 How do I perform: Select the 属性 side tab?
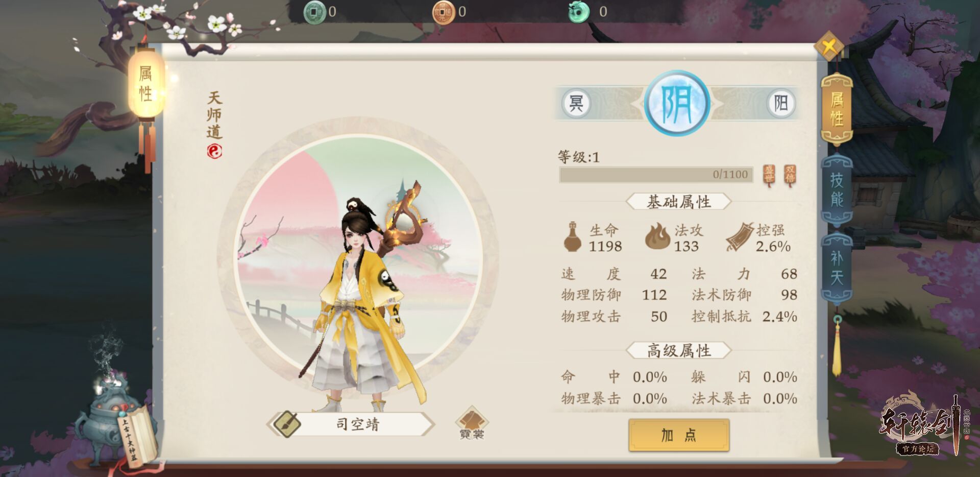point(836,109)
